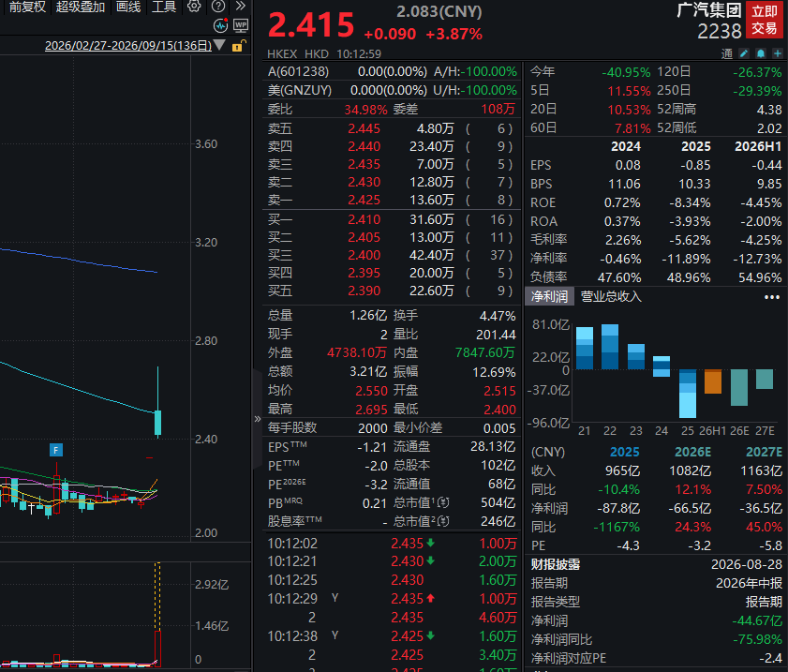Click 2026H1 financial column header

tap(758, 147)
